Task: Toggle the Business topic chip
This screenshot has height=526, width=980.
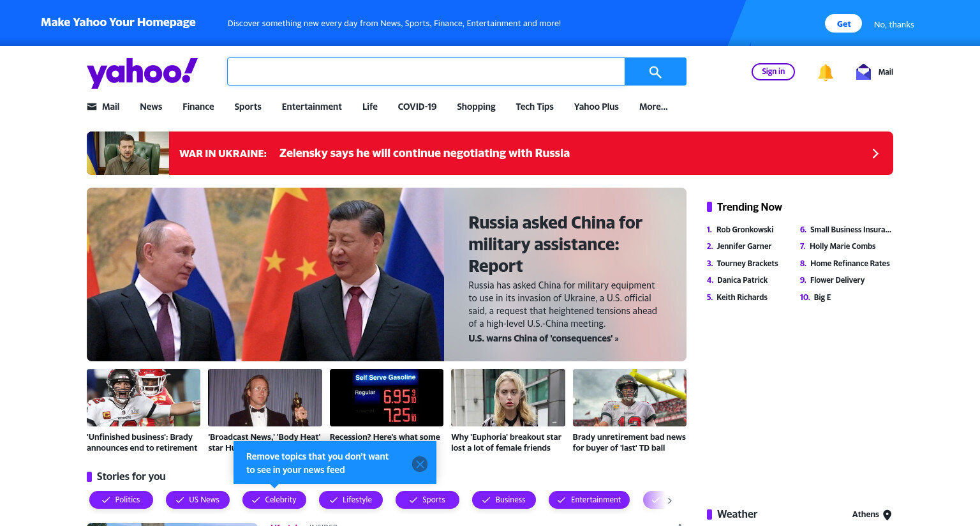Action: point(504,500)
